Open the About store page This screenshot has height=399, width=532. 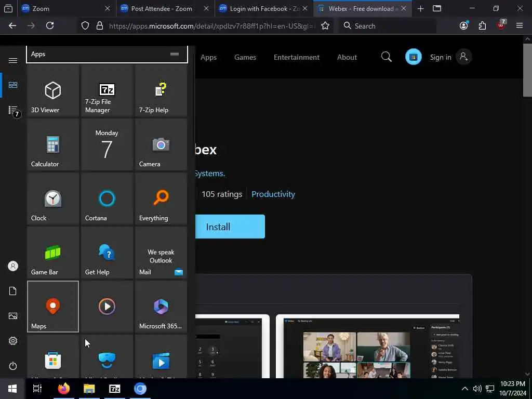[347, 57]
